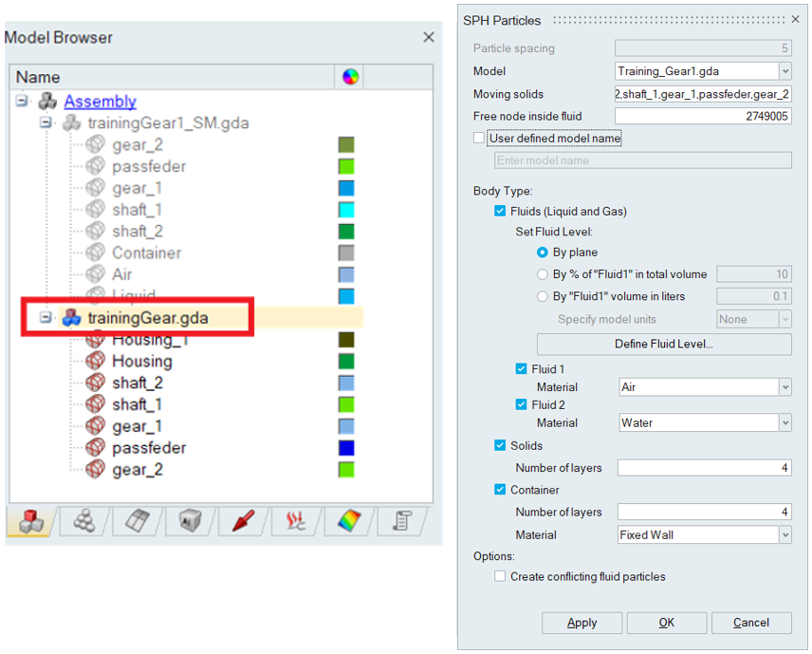Click the Housing part mesh icon

click(95, 362)
